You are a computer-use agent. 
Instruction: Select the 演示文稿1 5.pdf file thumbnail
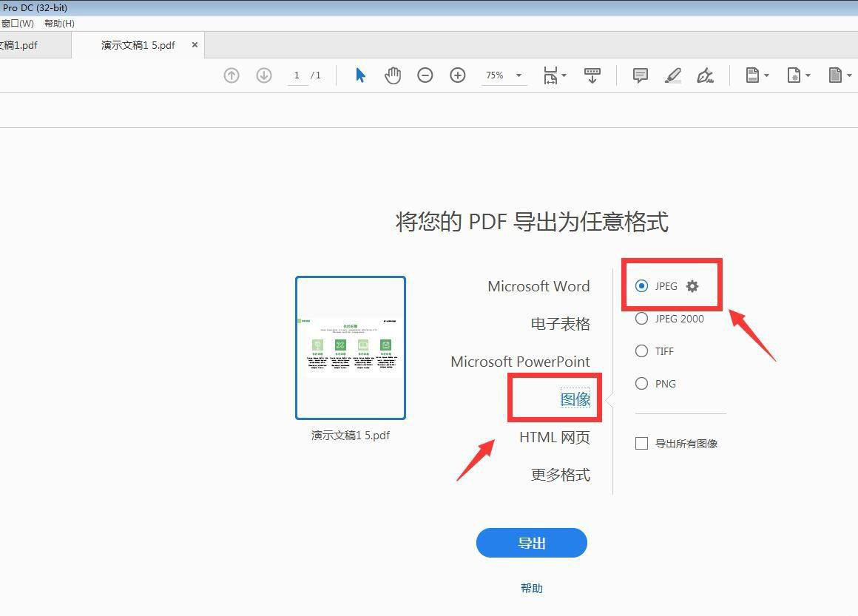click(x=351, y=348)
